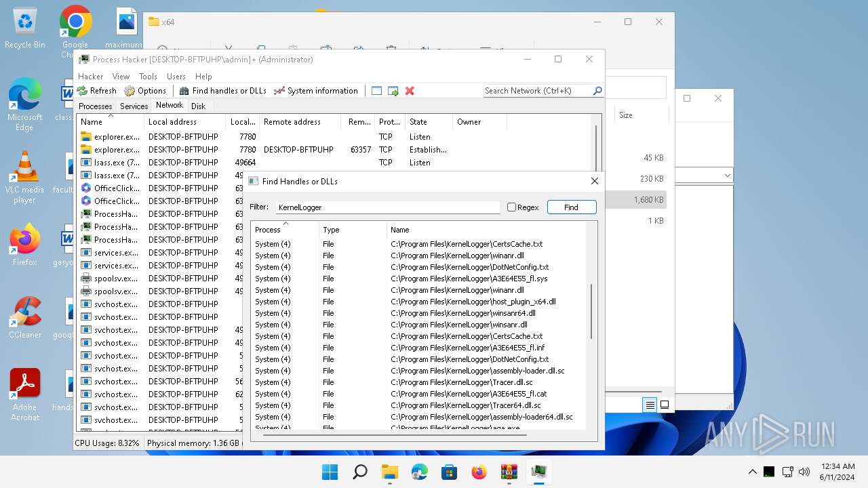This screenshot has width=868, height=488.
Task: Click the red X terminate icon
Action: [x=410, y=90]
